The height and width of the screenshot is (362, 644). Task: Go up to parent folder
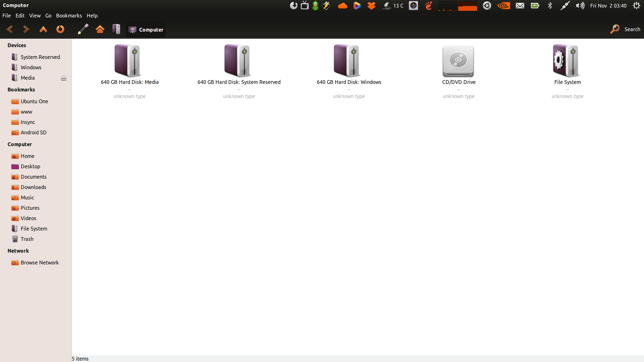point(43,29)
